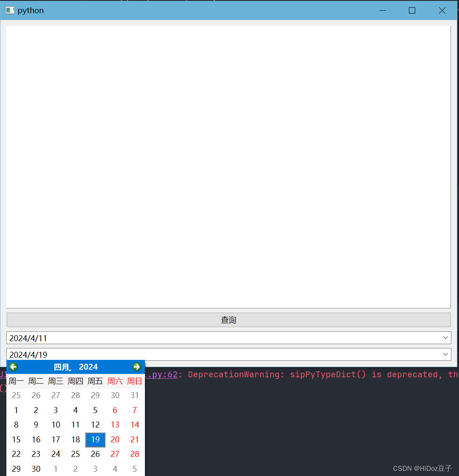Image resolution: width=459 pixels, height=476 pixels.
Task: Select April 15 in the calendar
Action: tap(16, 439)
